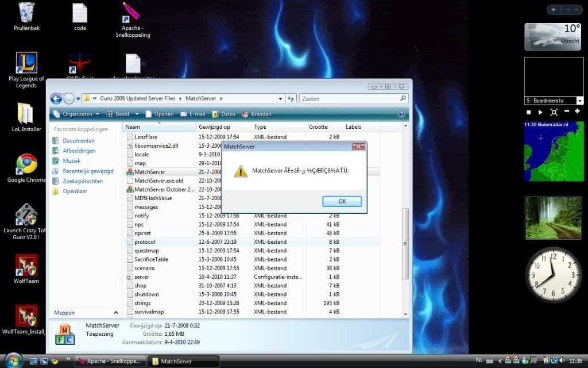The height and width of the screenshot is (368, 588).
Task: Click the help question mark icon in Explorer
Action: point(401,114)
